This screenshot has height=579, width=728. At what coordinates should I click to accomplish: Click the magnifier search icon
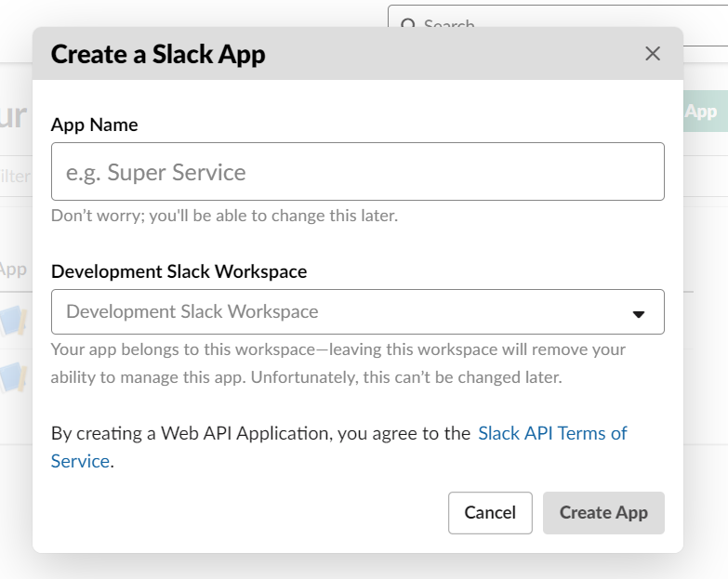coord(407,25)
